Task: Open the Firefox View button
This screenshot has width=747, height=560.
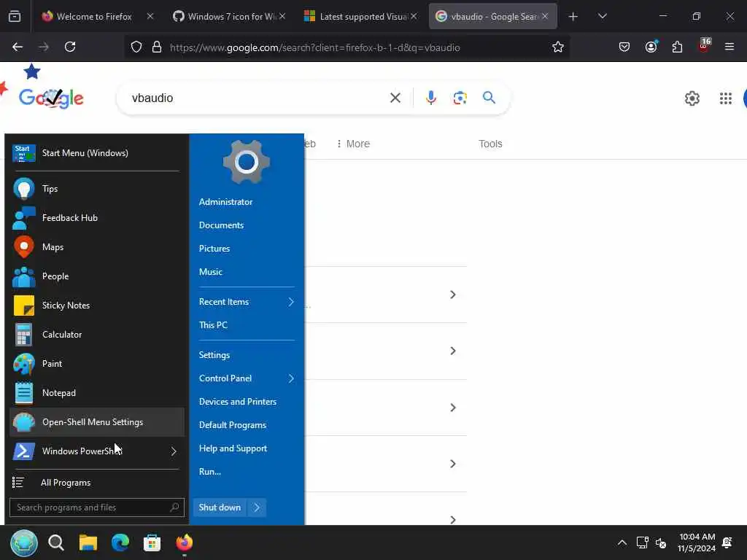Action: 15,16
